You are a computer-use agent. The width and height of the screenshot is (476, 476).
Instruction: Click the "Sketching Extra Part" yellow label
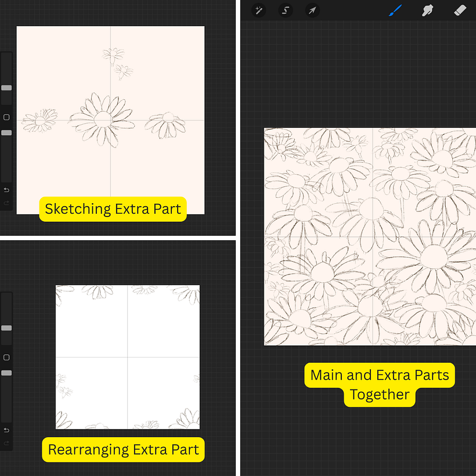[113, 209]
